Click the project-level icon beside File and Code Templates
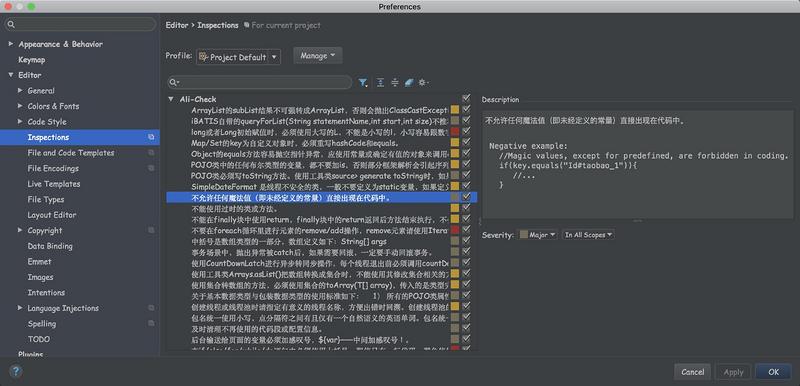Viewport: 800px width, 386px height. 151,152
